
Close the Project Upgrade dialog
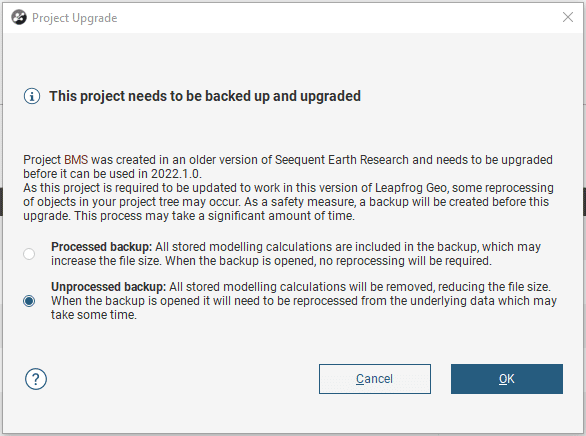click(568, 17)
